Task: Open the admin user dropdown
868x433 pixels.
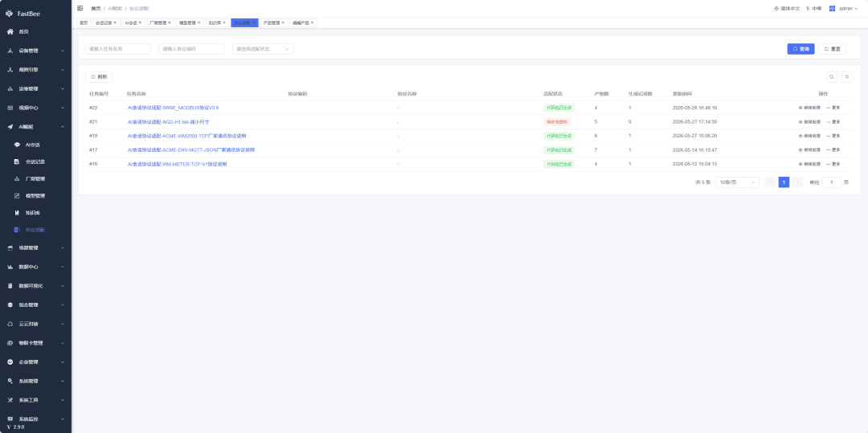Action: click(x=844, y=8)
